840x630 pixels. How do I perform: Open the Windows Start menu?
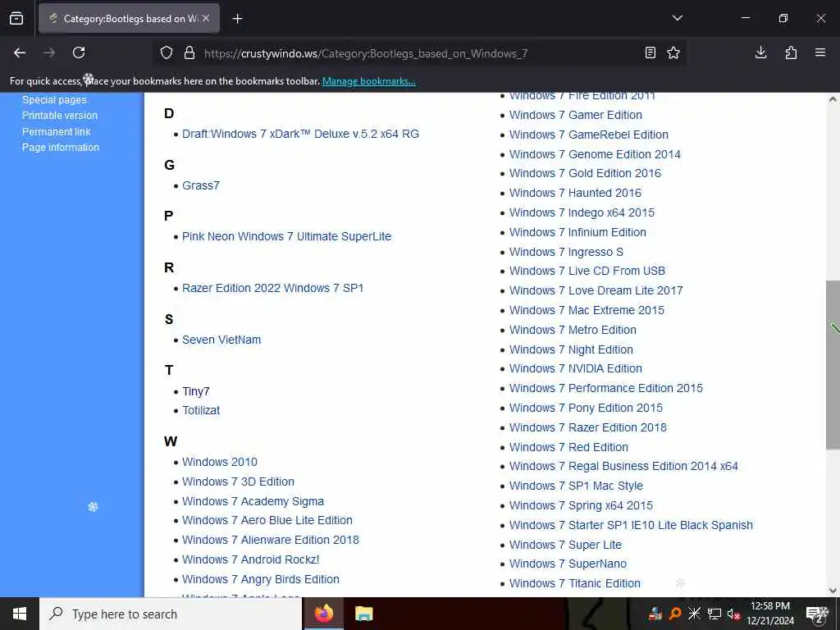click(20, 614)
